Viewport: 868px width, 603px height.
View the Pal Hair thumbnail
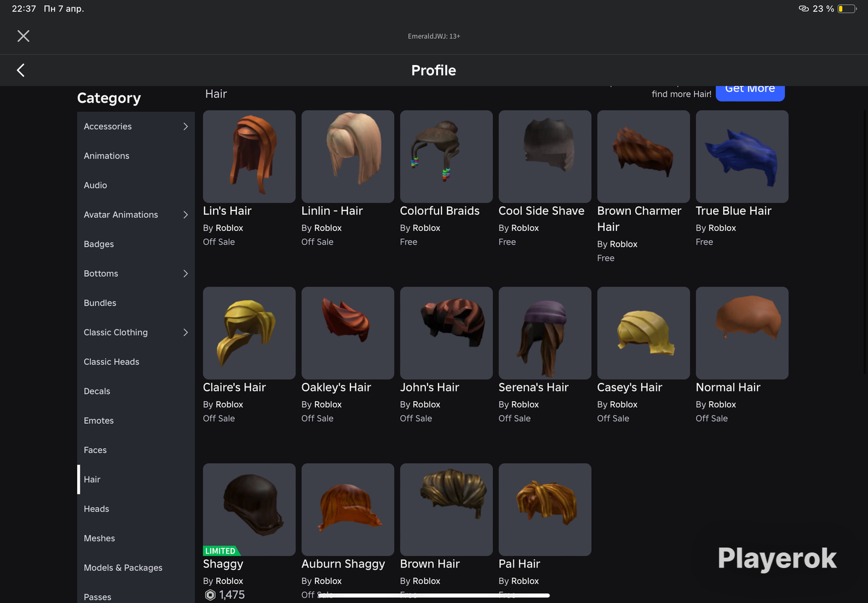545,510
